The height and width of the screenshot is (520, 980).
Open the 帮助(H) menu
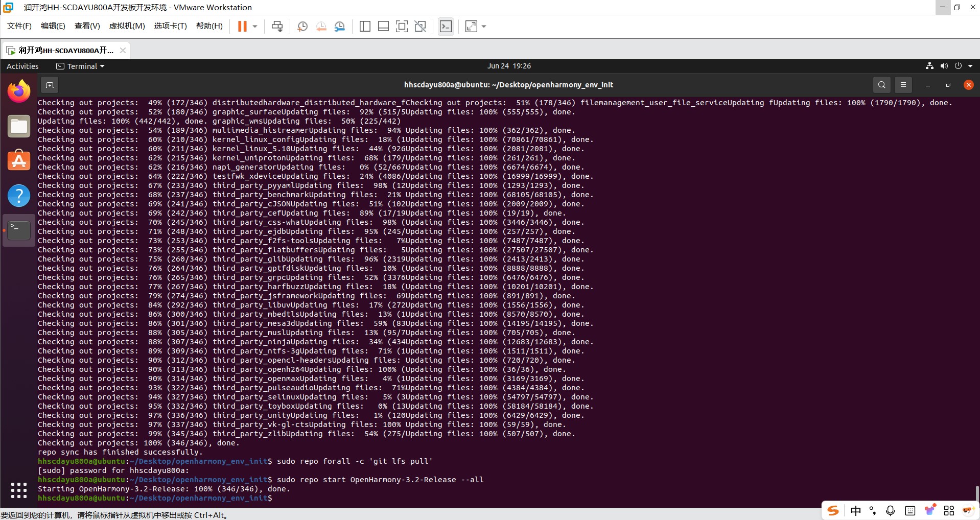pos(209,26)
